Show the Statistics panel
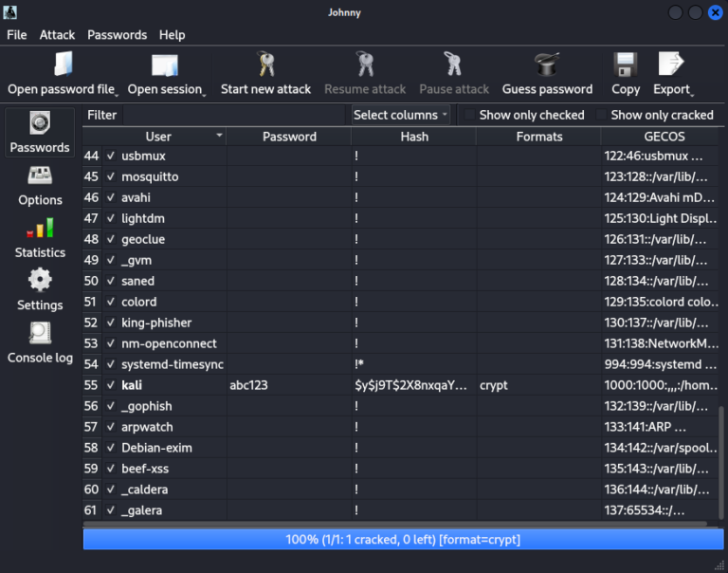This screenshot has height=573, width=728. coord(40,237)
